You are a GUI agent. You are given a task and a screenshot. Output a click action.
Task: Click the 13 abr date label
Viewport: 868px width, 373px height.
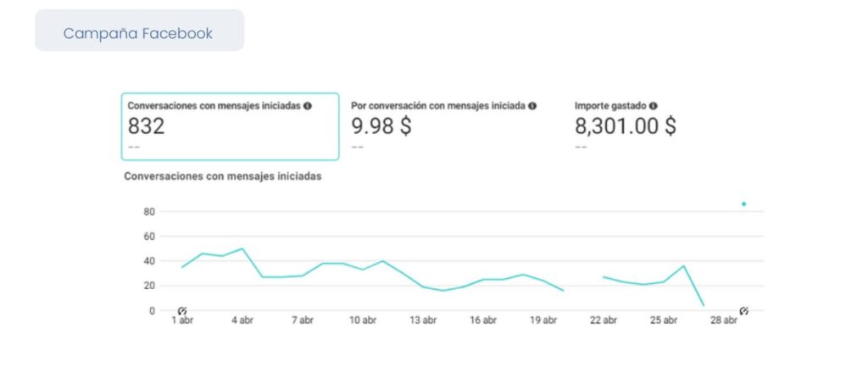(x=422, y=320)
